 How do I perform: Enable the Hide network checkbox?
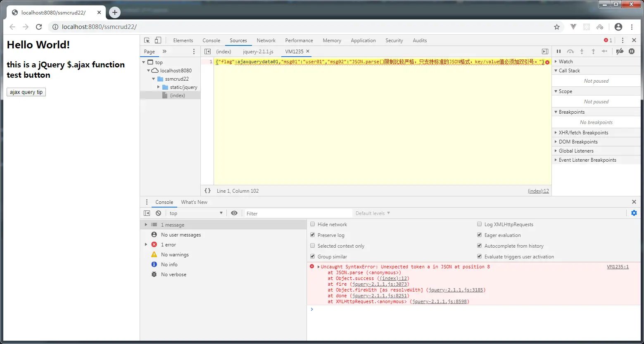point(313,224)
